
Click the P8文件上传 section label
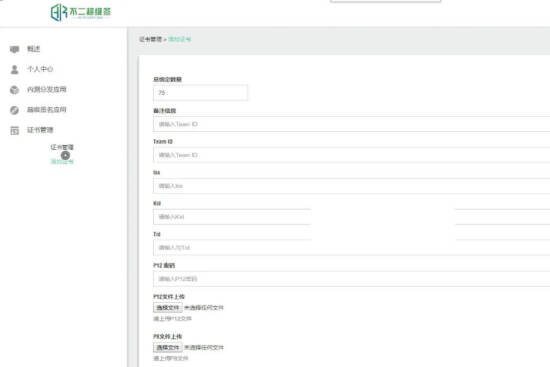tap(168, 336)
